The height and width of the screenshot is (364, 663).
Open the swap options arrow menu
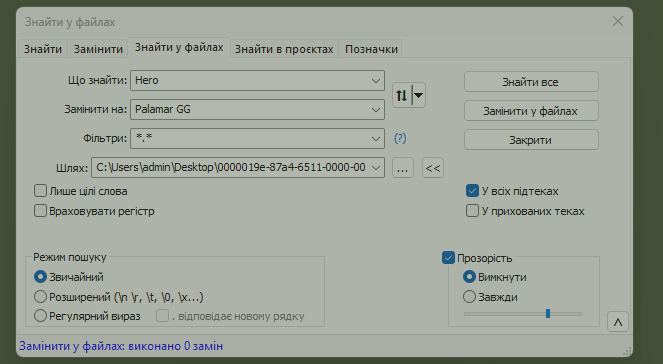[419, 95]
